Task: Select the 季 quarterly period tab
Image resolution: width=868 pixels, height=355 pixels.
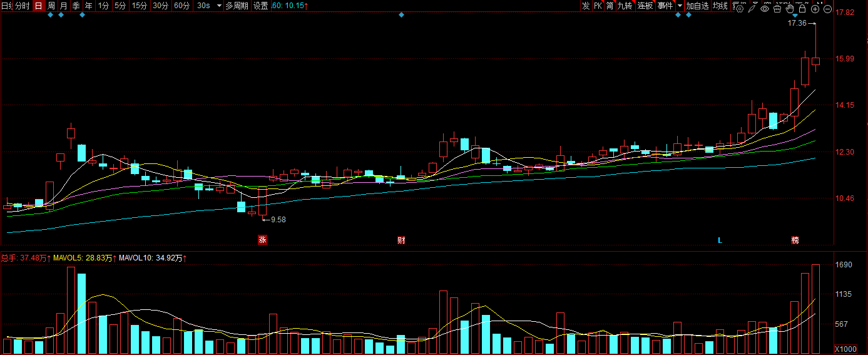Action: [x=76, y=6]
